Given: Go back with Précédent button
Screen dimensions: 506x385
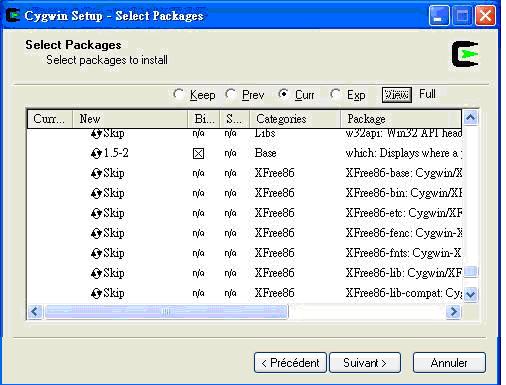Looking at the screenshot, I should click(x=290, y=363).
